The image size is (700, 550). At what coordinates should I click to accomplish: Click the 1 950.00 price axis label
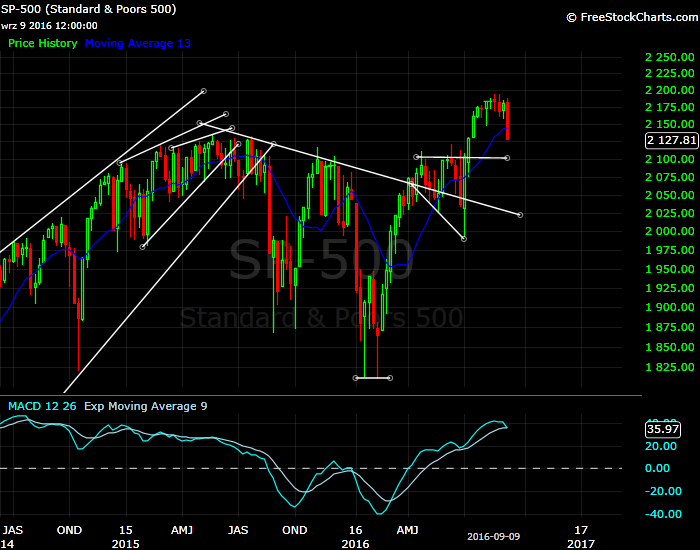coord(670,269)
